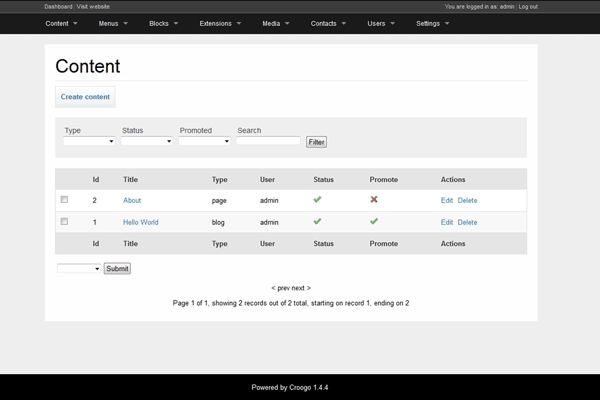The image size is (600, 400).
Task: Click the red promote cross for About
Action: (x=374, y=200)
